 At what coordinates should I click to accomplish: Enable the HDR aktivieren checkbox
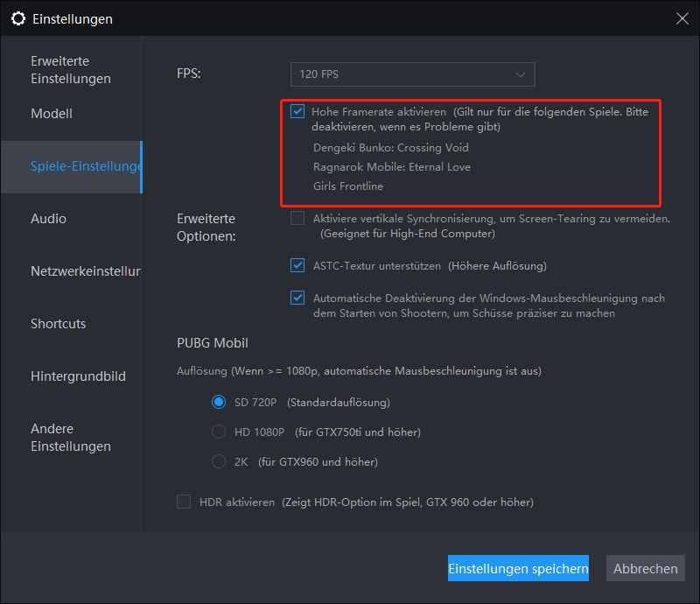tap(184, 502)
